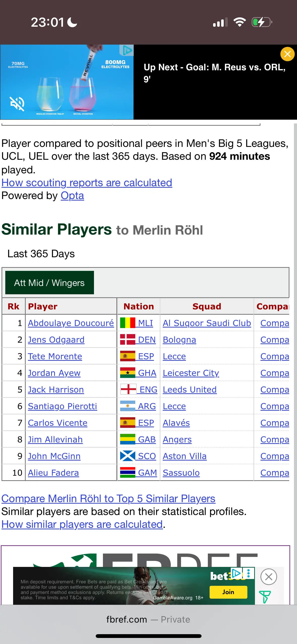
Task: Sort table by Player column header
Action: click(x=43, y=306)
